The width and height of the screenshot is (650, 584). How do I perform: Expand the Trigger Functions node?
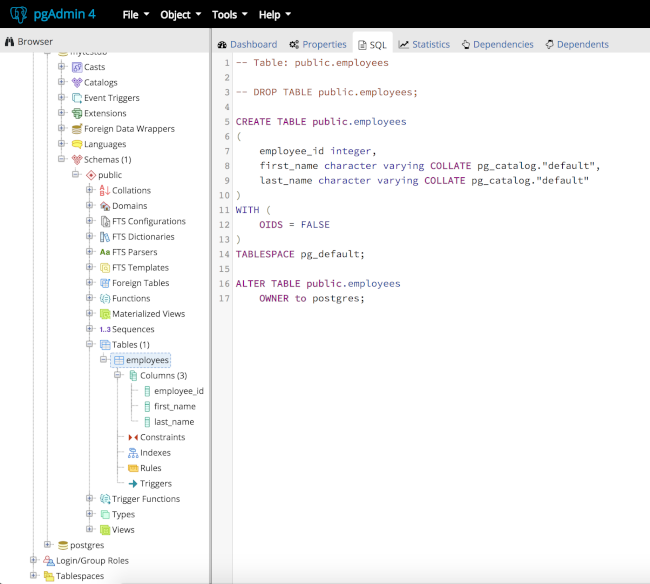click(89, 499)
